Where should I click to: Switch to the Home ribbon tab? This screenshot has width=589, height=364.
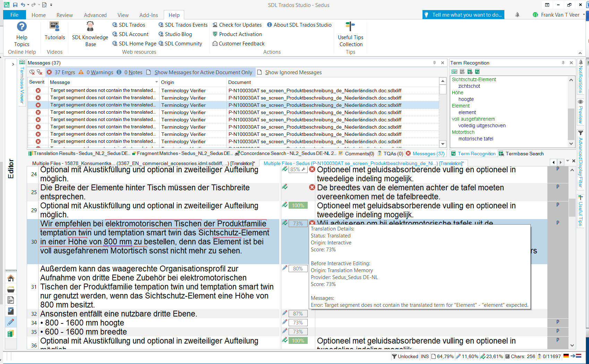click(x=39, y=15)
